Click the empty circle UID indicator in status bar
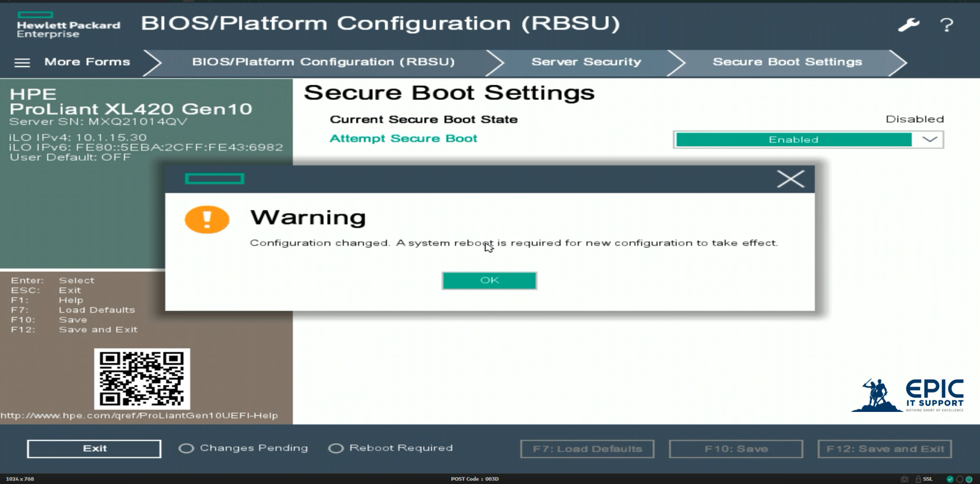The image size is (980, 484). (960, 479)
